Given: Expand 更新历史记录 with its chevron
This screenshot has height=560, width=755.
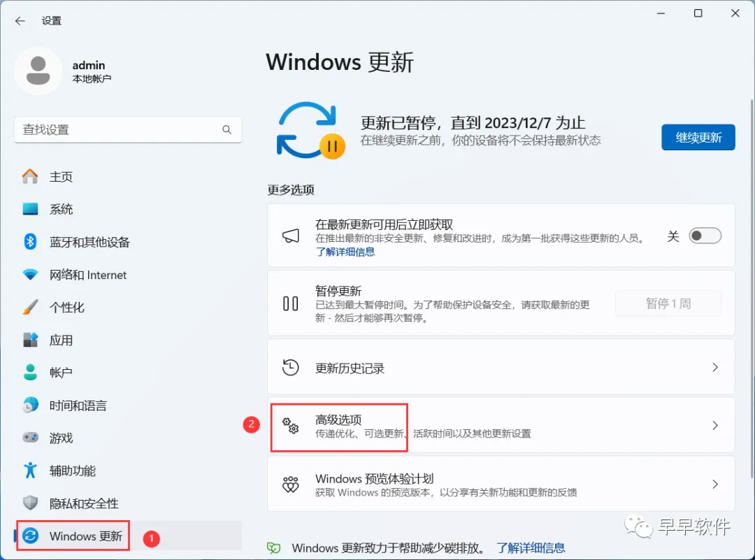Looking at the screenshot, I should [x=715, y=368].
